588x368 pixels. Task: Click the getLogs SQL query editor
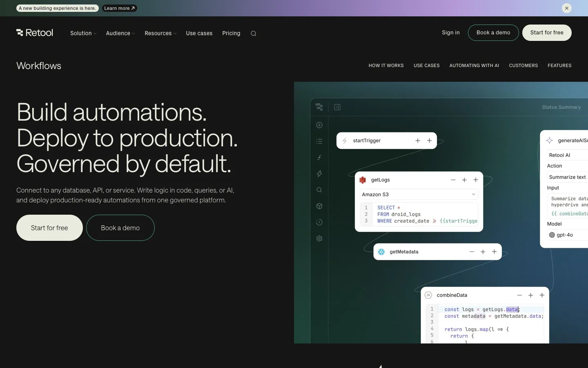(x=419, y=214)
